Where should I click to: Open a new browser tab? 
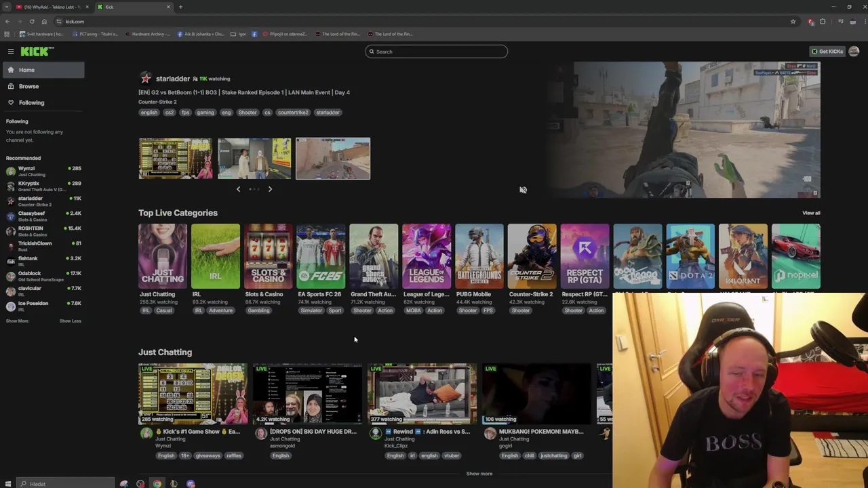tap(180, 7)
